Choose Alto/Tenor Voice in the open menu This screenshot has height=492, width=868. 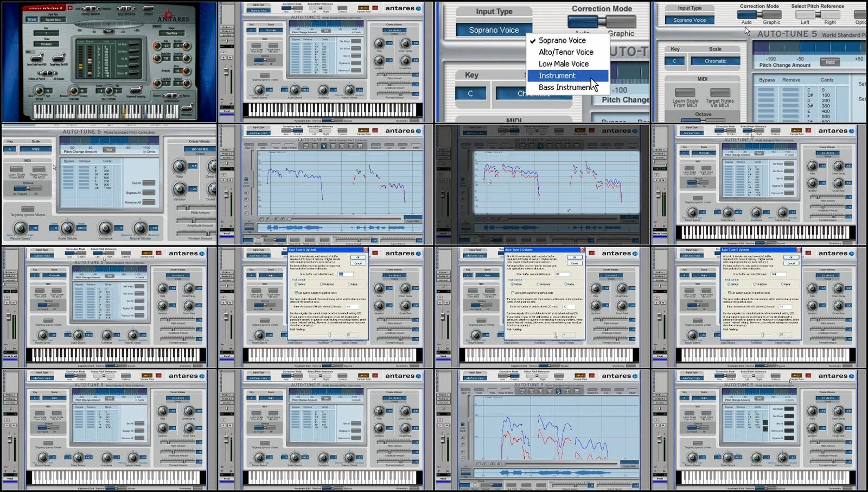[567, 52]
